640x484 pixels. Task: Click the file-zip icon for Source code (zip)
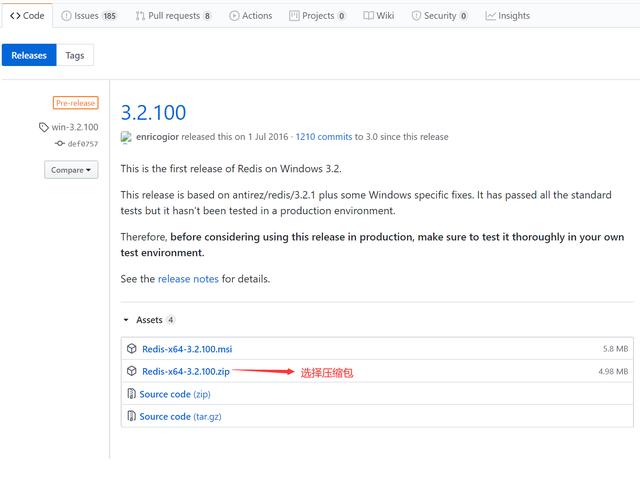131,393
